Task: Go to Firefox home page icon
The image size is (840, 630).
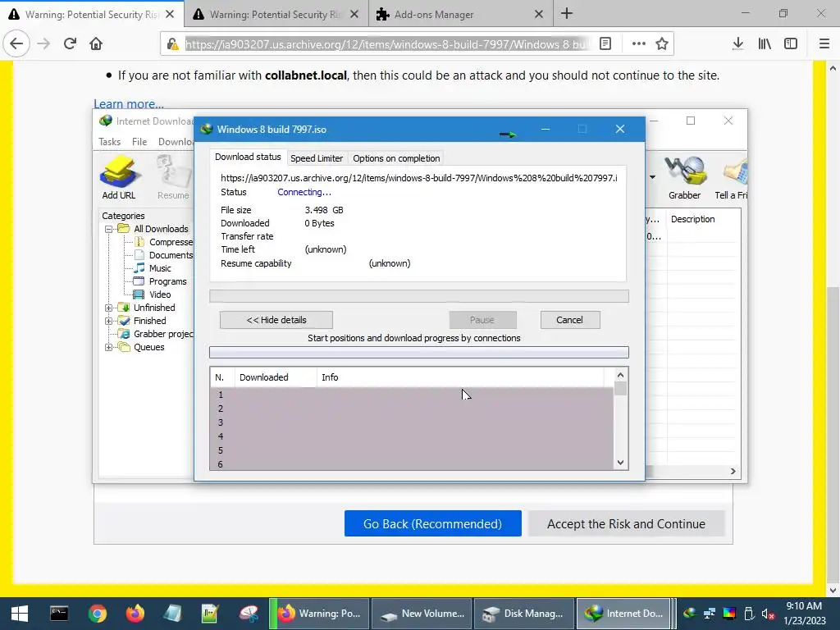Action: (x=96, y=43)
